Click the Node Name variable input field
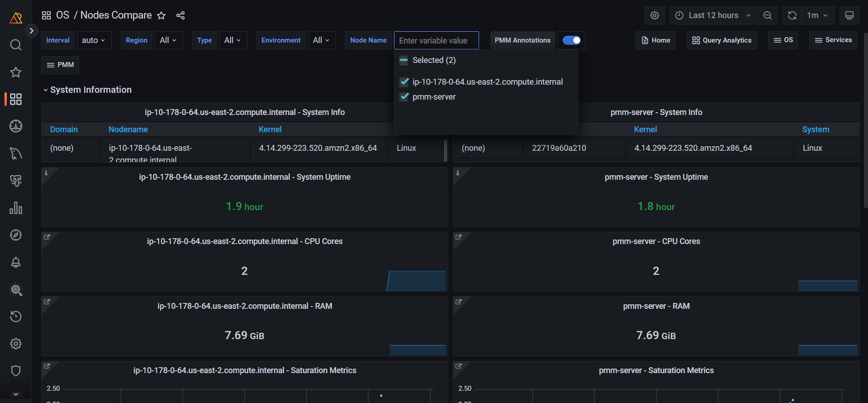The width and height of the screenshot is (868, 403). [436, 40]
